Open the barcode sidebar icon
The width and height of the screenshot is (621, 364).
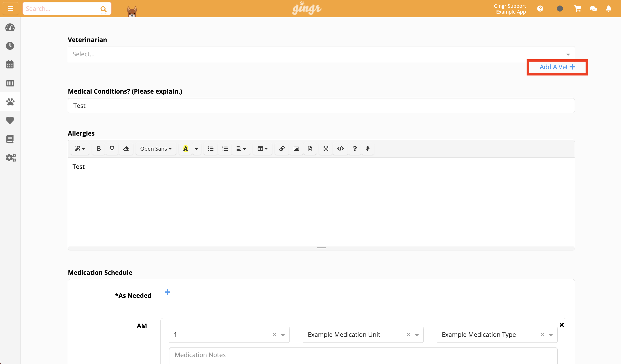[10, 83]
